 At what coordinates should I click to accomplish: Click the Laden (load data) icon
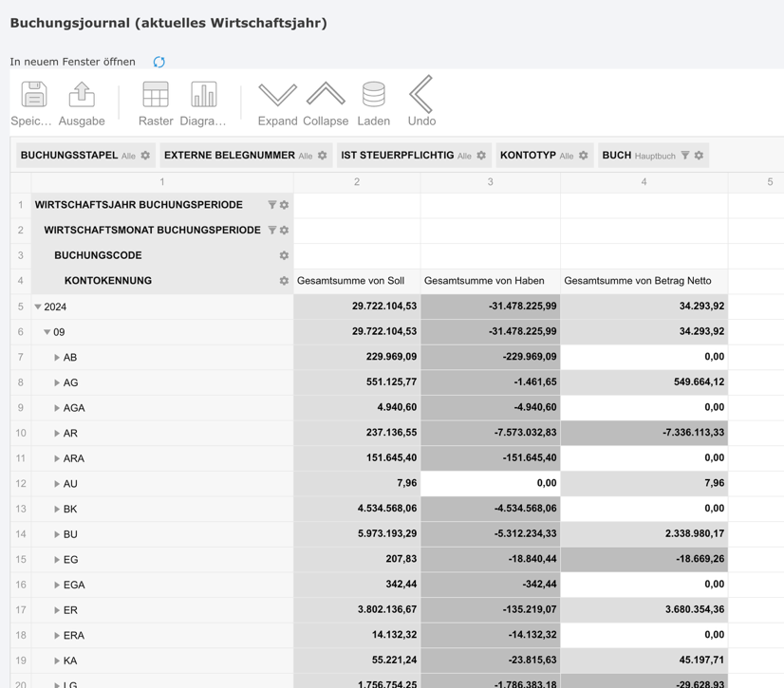(x=373, y=95)
